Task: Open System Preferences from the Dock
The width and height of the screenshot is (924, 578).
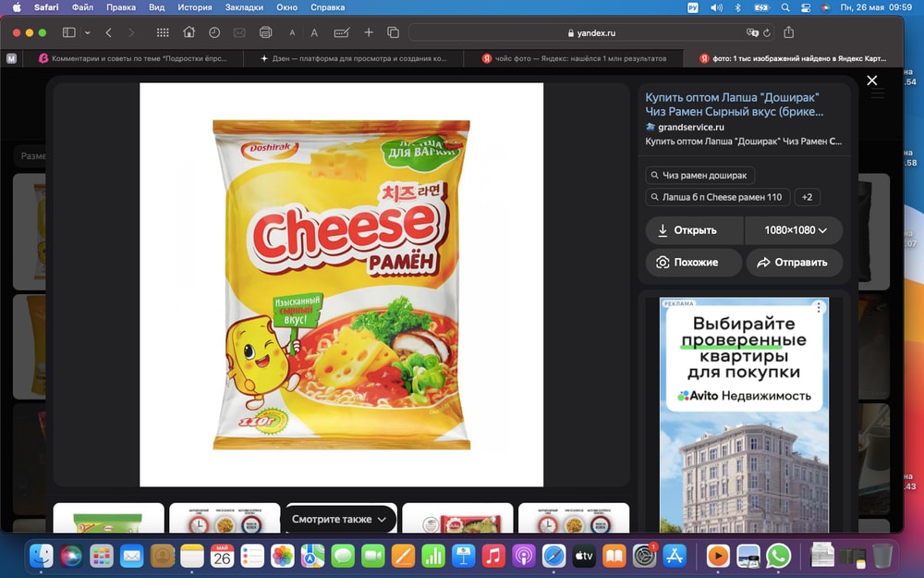Action: point(644,556)
